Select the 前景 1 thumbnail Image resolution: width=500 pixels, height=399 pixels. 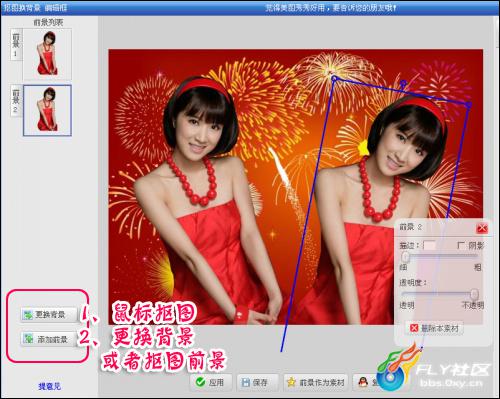(x=47, y=54)
